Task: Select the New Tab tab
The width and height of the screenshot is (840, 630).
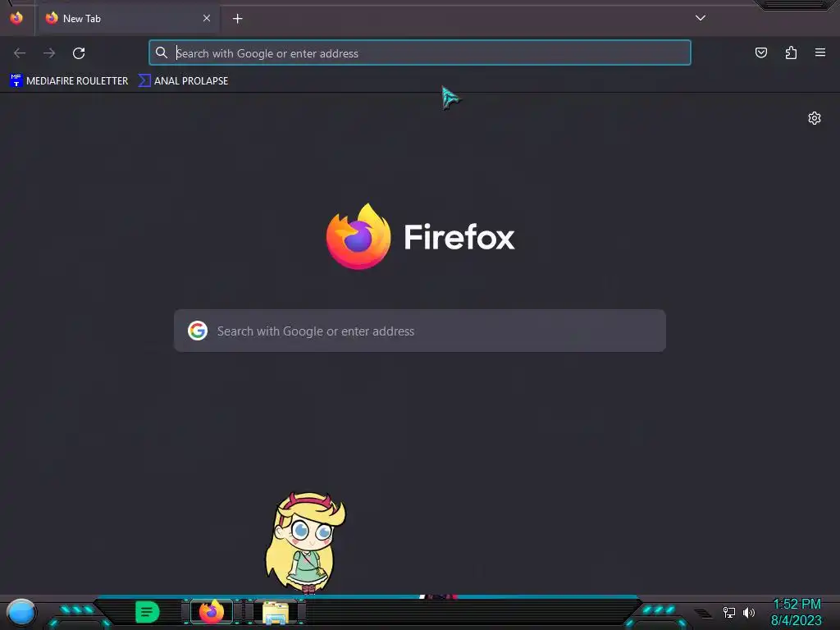Action: tap(129, 18)
